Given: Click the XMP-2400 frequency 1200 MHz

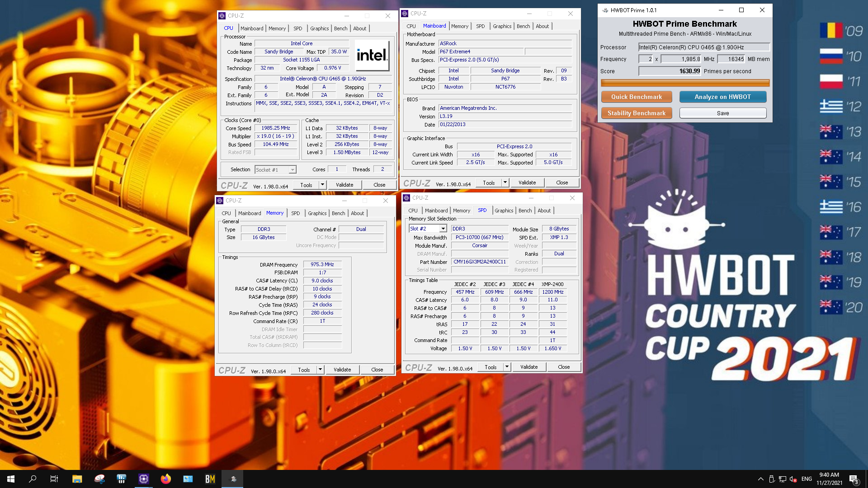Looking at the screenshot, I should point(552,292).
